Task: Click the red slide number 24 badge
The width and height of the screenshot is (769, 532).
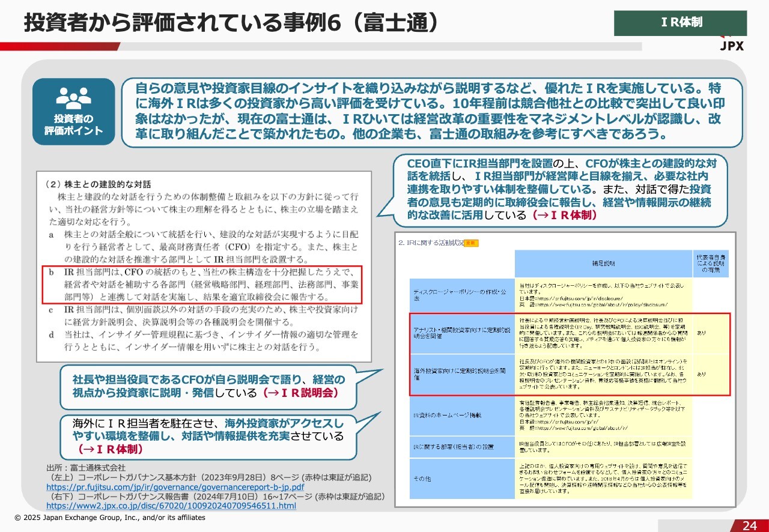Action: click(749, 525)
